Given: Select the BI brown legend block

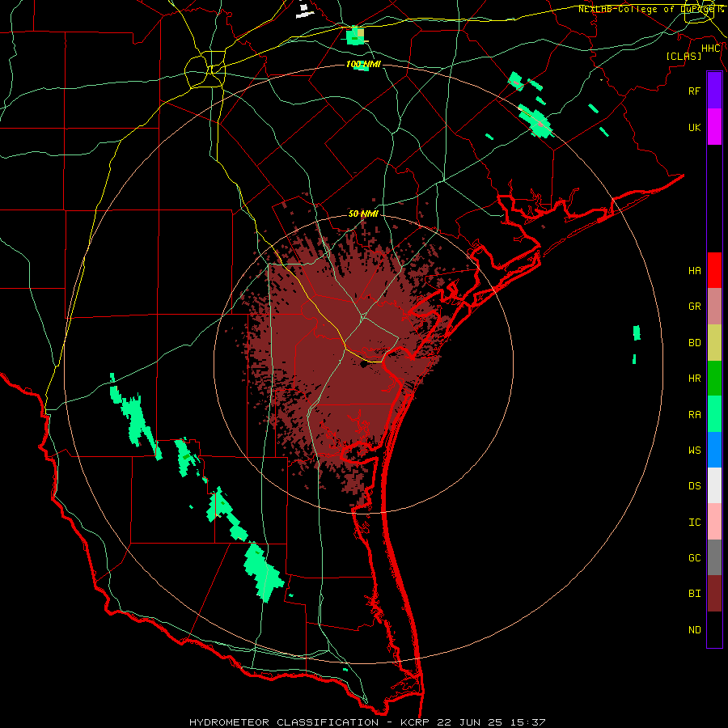Looking at the screenshot, I should (714, 594).
